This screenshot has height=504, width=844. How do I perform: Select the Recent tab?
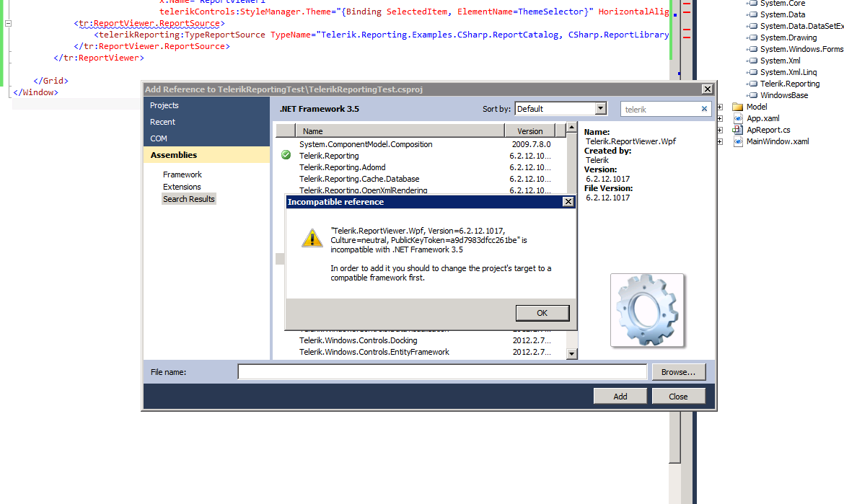coord(207,122)
